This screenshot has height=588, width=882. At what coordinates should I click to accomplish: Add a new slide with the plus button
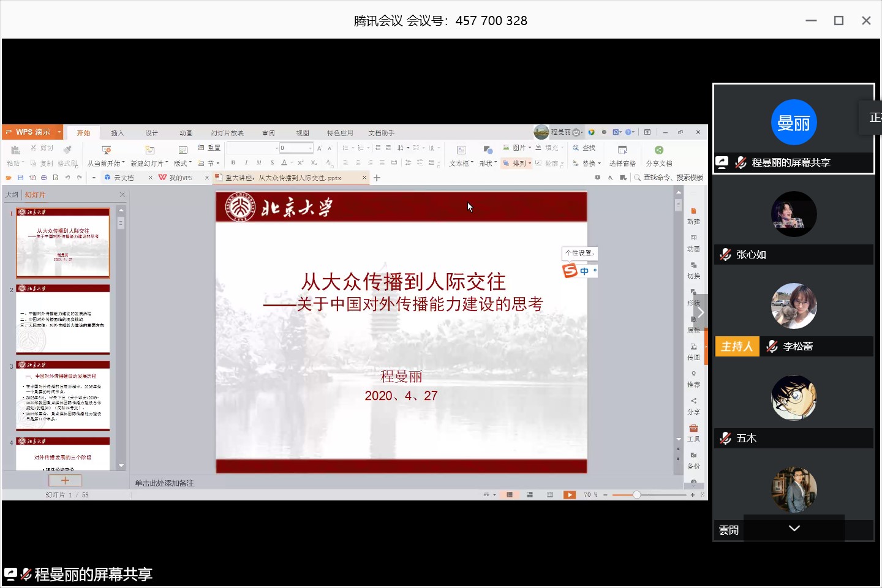click(65, 481)
